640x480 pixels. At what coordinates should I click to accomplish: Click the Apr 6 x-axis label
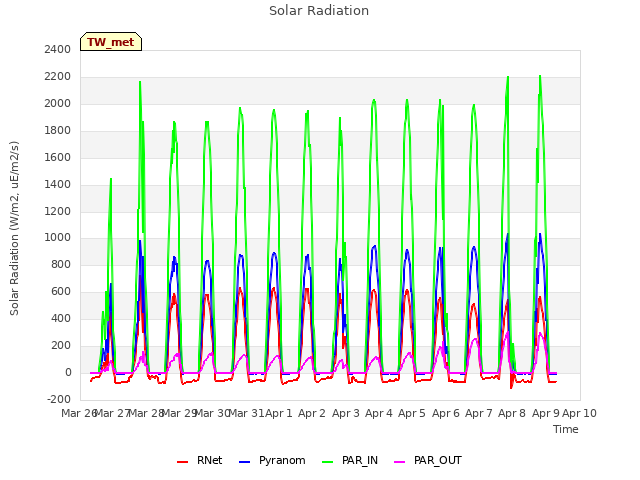click(446, 413)
